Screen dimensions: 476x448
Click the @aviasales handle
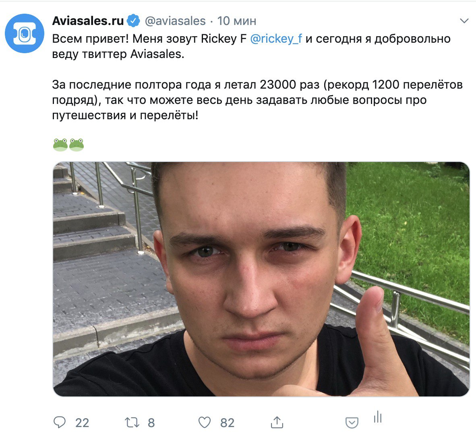pos(176,21)
